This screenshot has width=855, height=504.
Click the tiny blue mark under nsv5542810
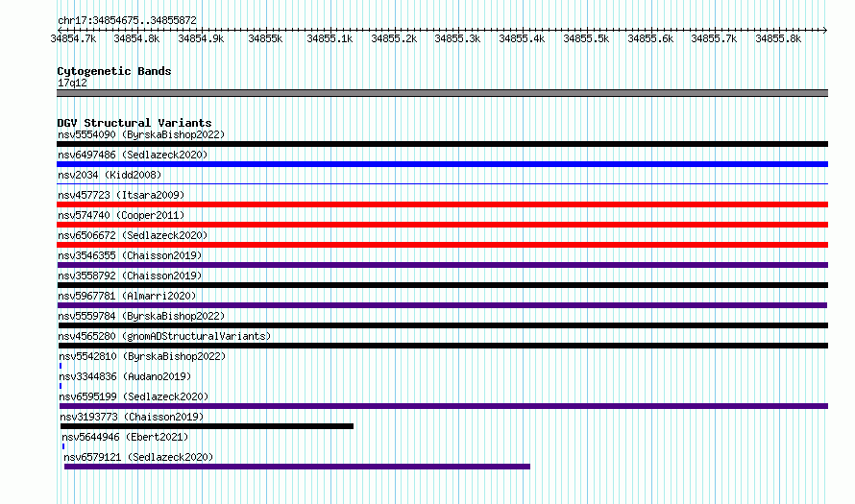(61, 366)
